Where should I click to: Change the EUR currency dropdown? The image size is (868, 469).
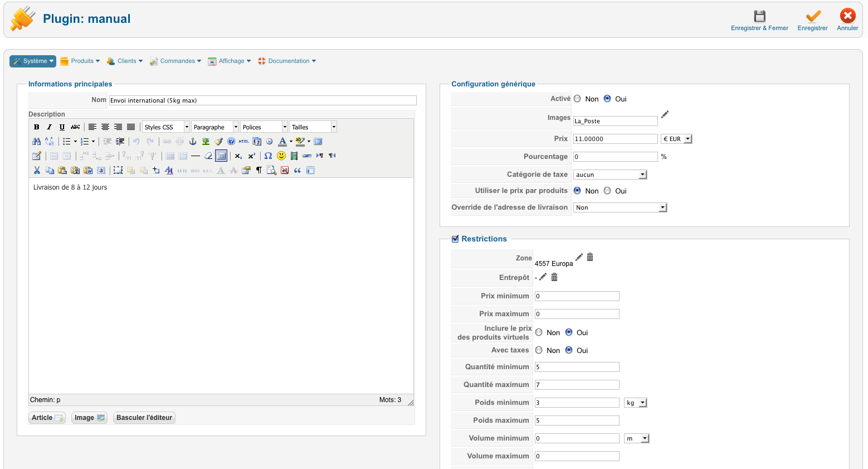click(x=676, y=139)
